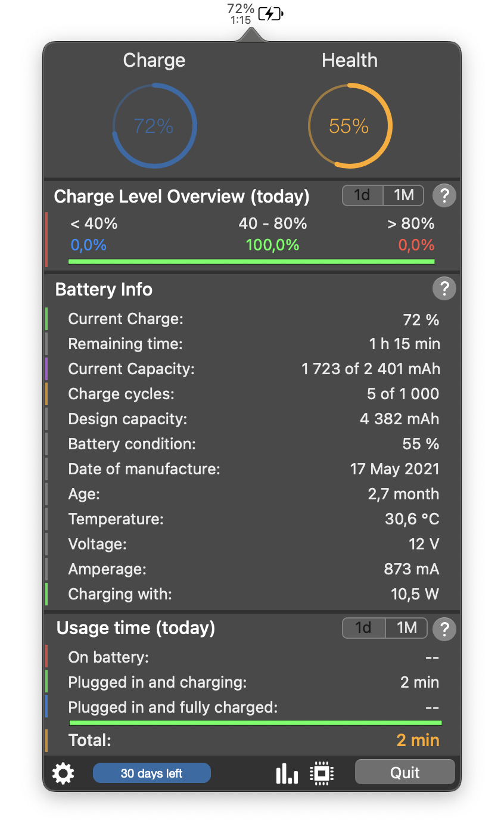Switch Charge Level Overview to 1d
The height and width of the screenshot is (839, 504).
362,195
